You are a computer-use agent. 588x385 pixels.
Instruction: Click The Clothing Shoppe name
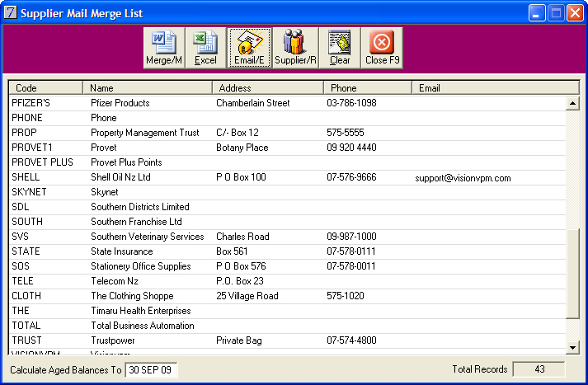point(132,296)
